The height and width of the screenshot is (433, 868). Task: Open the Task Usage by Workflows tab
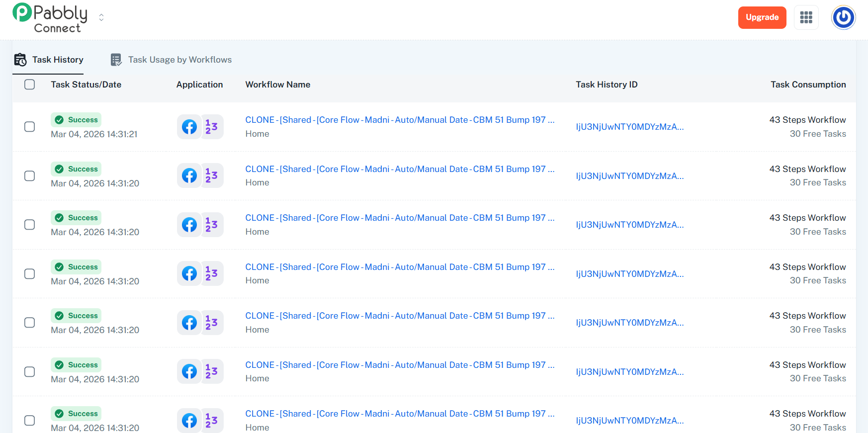(171, 60)
